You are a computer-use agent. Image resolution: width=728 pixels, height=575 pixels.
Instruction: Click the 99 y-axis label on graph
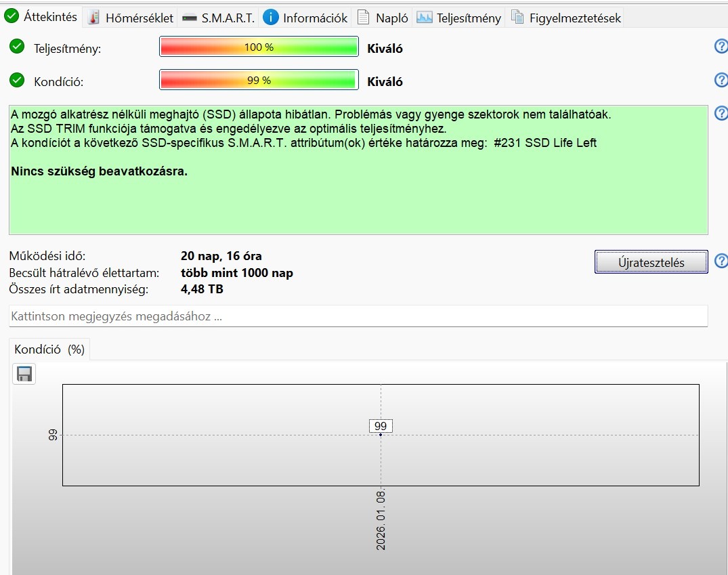pos(53,435)
